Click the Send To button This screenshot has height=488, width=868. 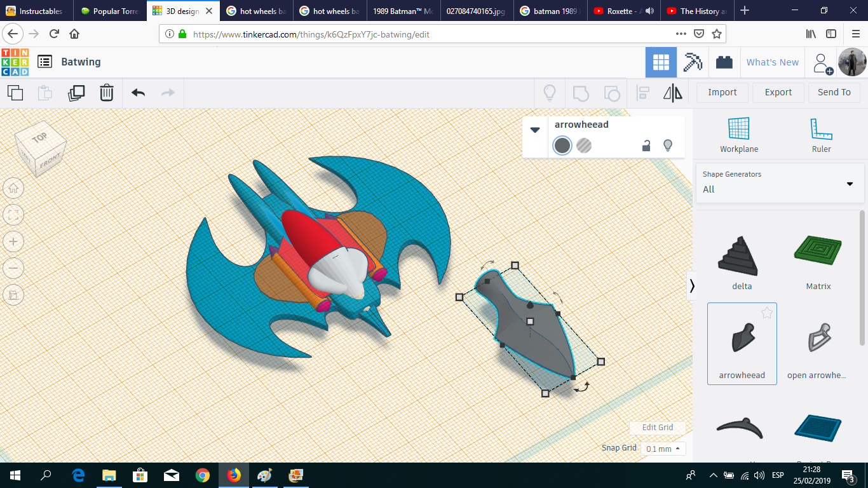click(834, 93)
